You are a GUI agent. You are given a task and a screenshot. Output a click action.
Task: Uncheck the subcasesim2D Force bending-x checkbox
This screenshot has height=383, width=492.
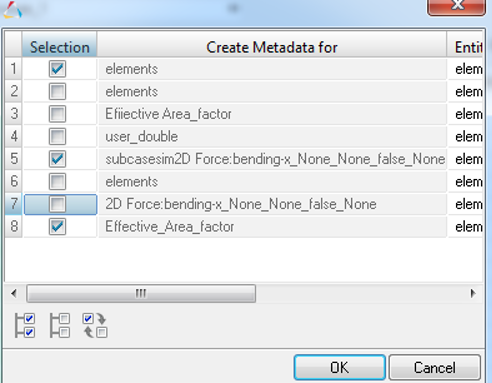57,159
